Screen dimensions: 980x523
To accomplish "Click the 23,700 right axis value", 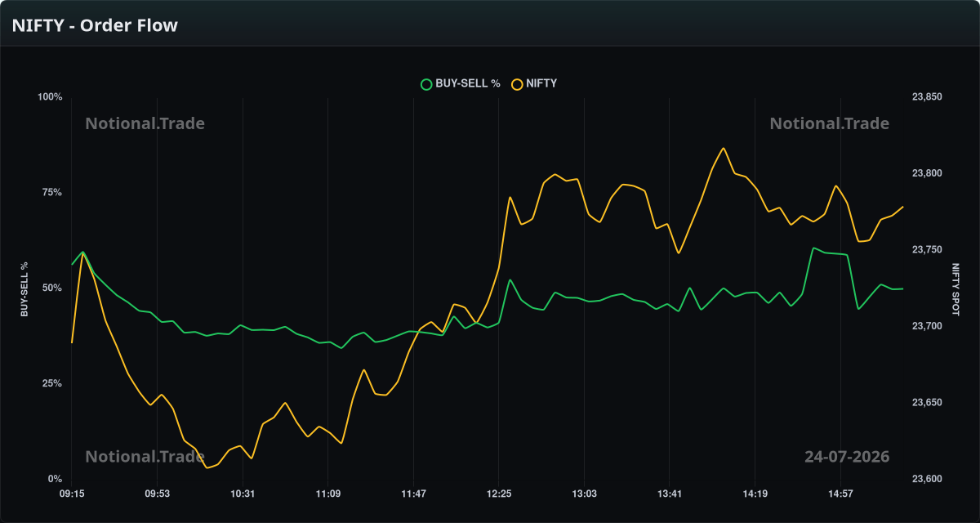I will click(x=927, y=326).
